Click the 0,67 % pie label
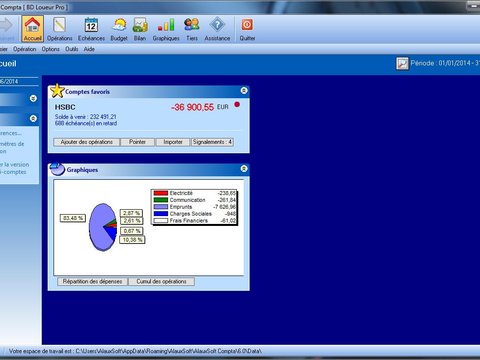Viewport: 480px width, 360px height. tap(131, 231)
